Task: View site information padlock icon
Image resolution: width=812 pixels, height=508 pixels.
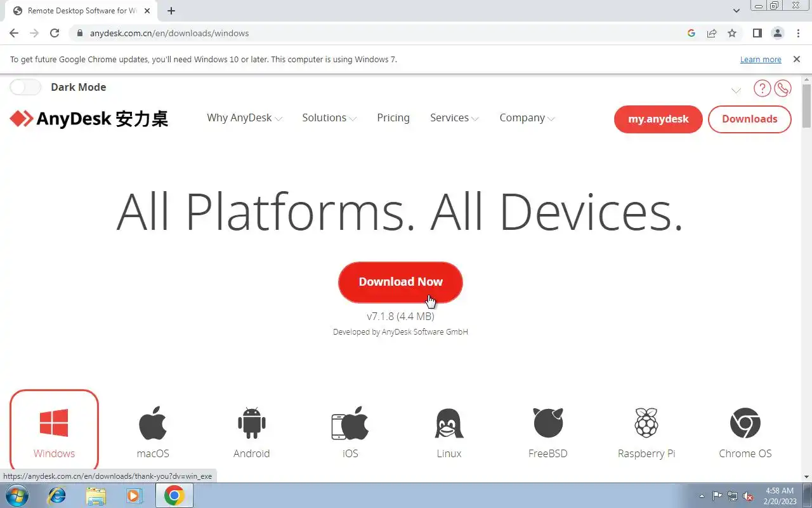Action: [x=80, y=33]
